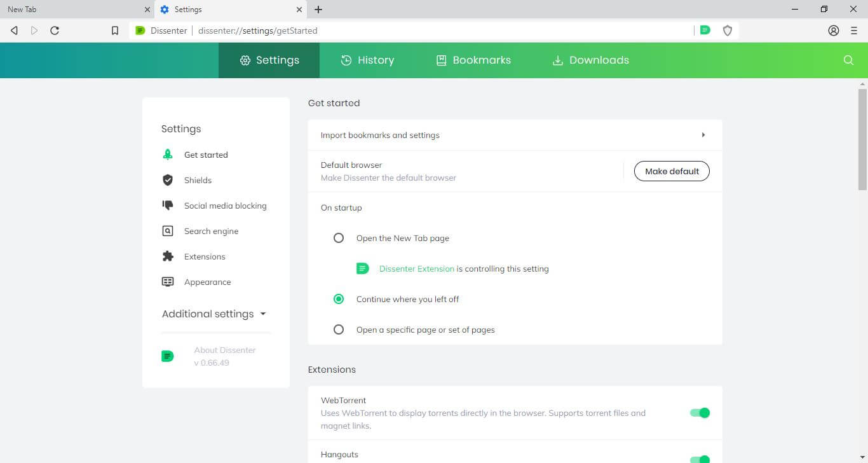Expand Import bookmarks and settings arrow
Viewport: 868px width, 463px height.
point(703,135)
